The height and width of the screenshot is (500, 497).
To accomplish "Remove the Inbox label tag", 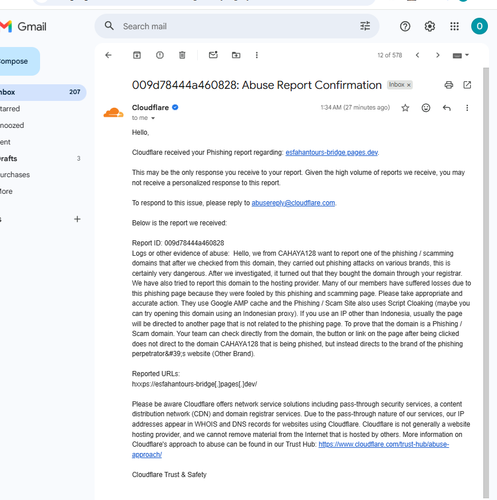I will pos(409,85).
